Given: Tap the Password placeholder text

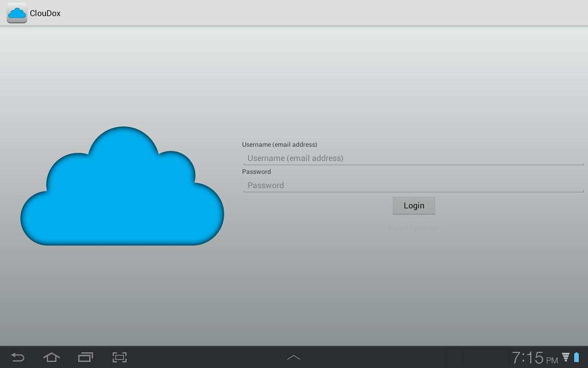Looking at the screenshot, I should point(266,185).
